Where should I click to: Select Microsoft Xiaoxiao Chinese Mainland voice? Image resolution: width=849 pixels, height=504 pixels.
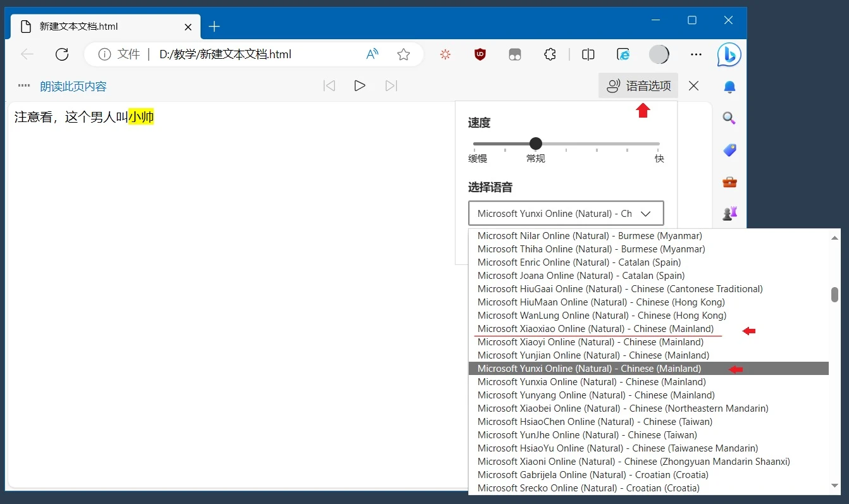(x=648, y=329)
